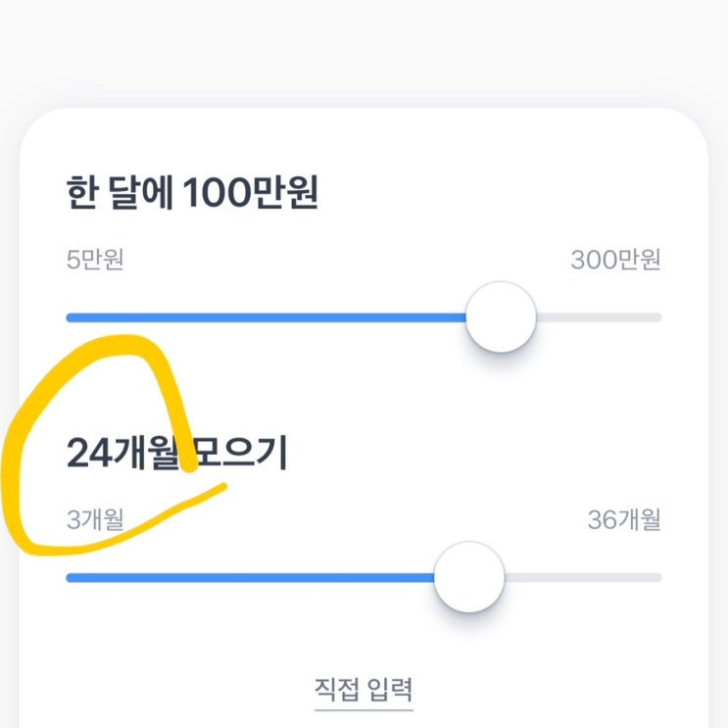
Task: Click the savings period slider handle
Action: click(x=469, y=577)
